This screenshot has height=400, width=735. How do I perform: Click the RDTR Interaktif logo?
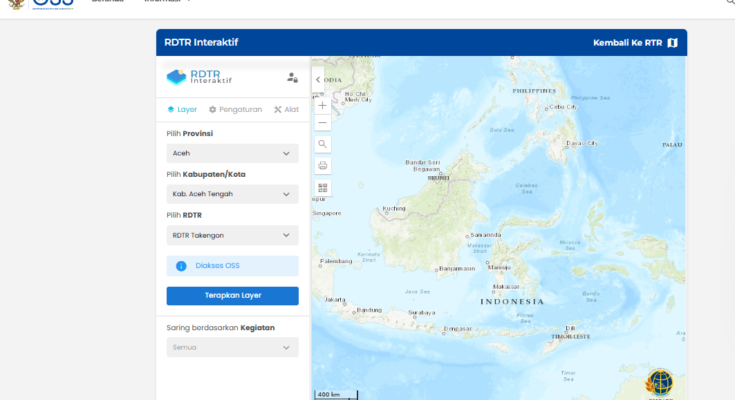[x=199, y=77]
